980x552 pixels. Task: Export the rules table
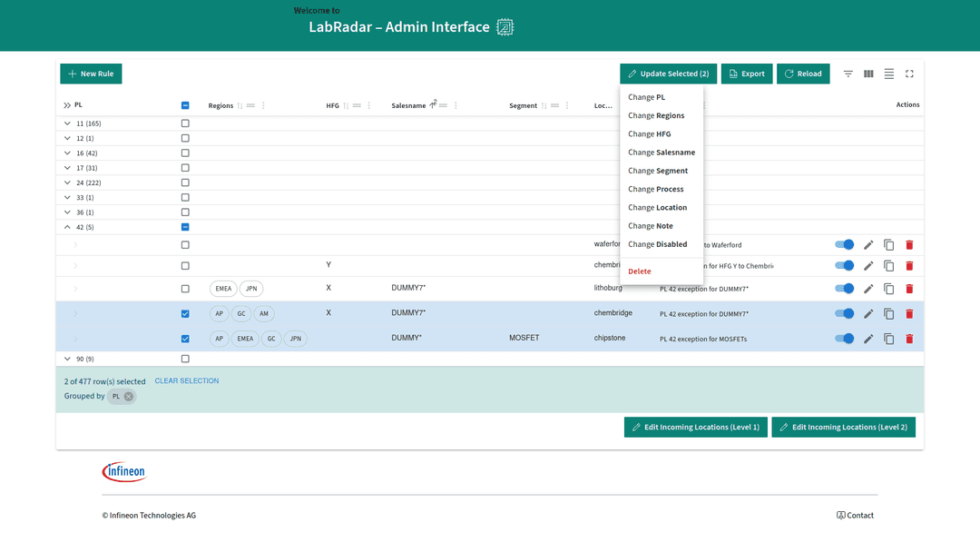(747, 74)
